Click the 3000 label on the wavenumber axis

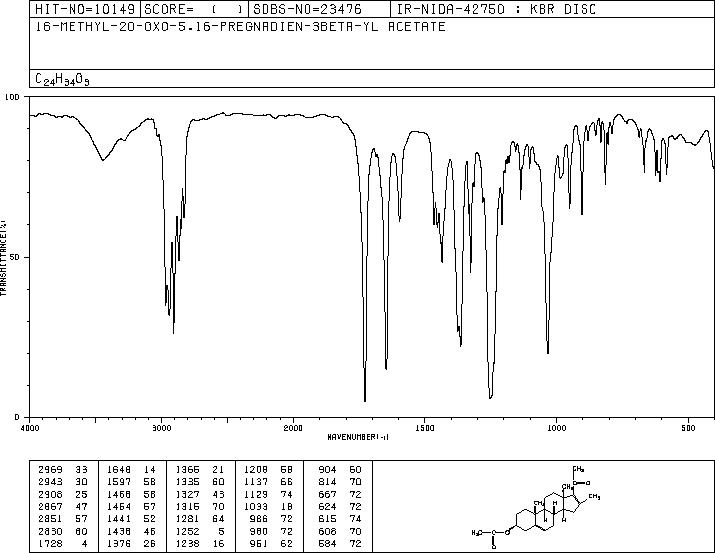point(161,428)
